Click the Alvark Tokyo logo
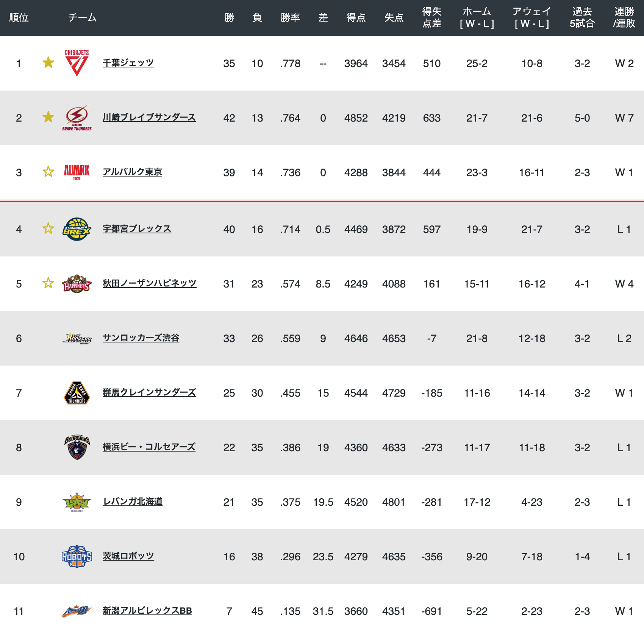This screenshot has width=644, height=644. point(77,172)
